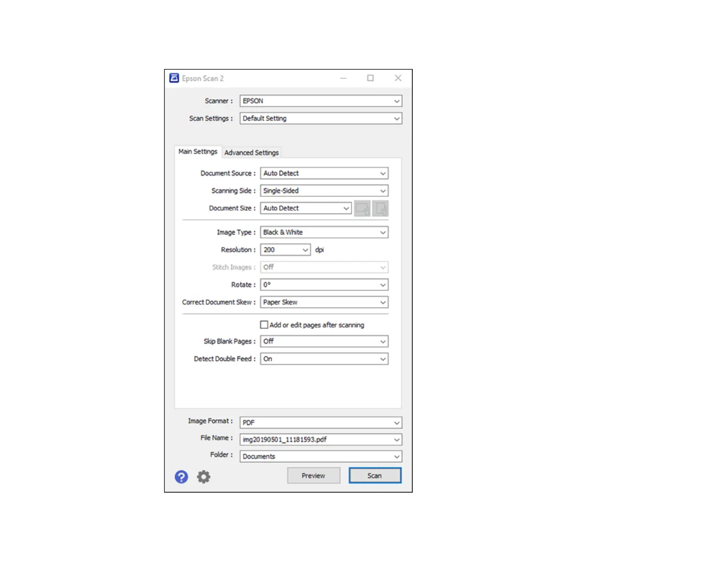Image resolution: width=728 pixels, height=563 pixels.
Task: Maximize the Epson Scan 2 window
Action: [370, 78]
